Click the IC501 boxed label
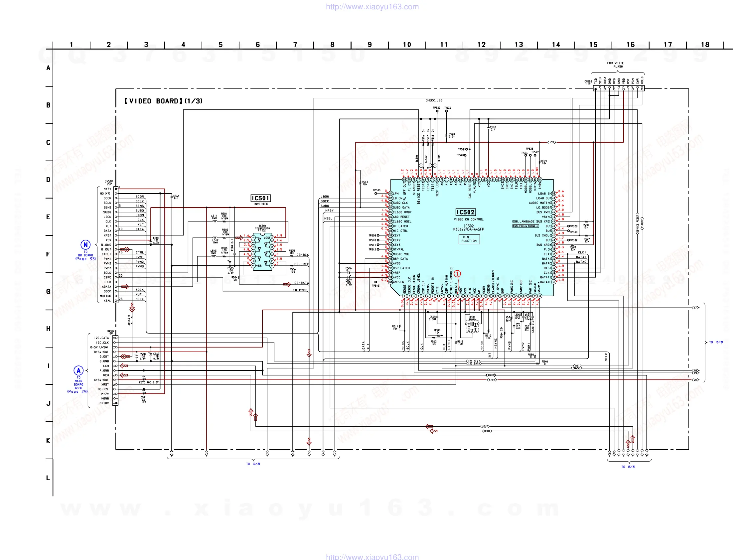Viewport: 745px width, 560px height. click(x=260, y=198)
